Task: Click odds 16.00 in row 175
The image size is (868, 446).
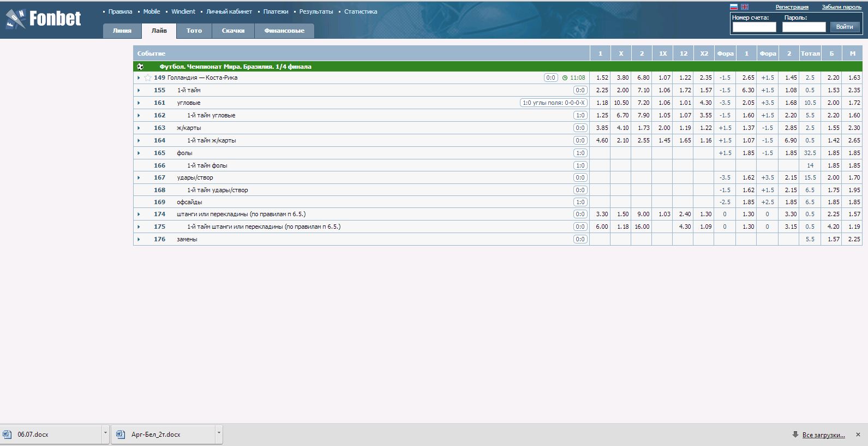Action: click(x=642, y=227)
